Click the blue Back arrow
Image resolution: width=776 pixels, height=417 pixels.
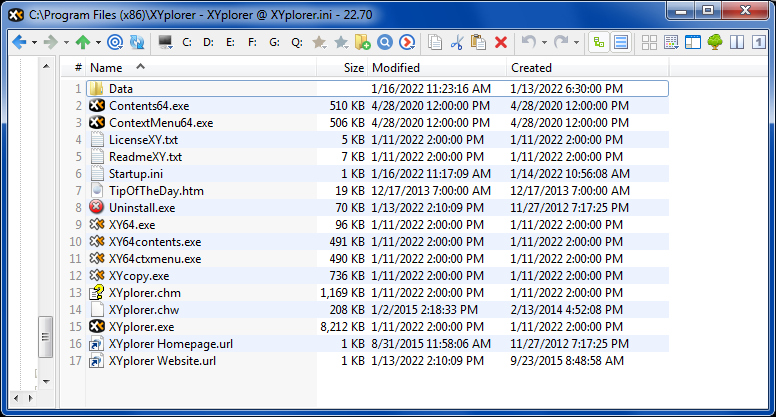click(x=19, y=43)
